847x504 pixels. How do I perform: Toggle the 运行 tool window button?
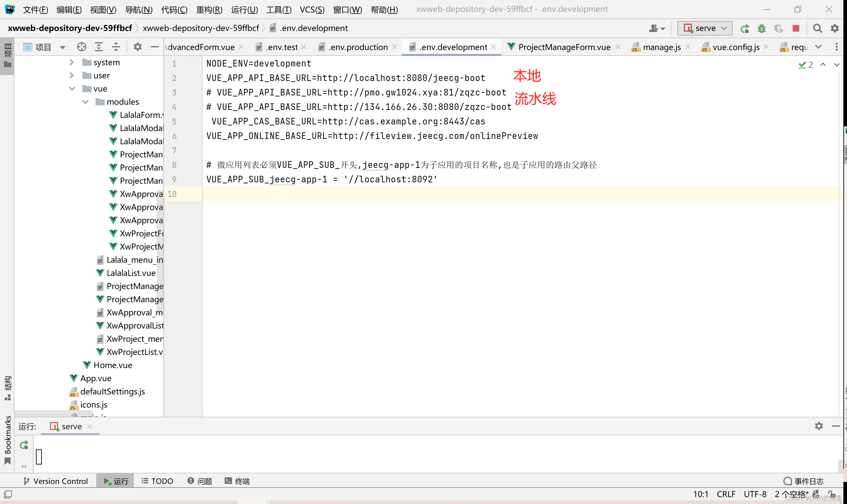click(x=115, y=481)
